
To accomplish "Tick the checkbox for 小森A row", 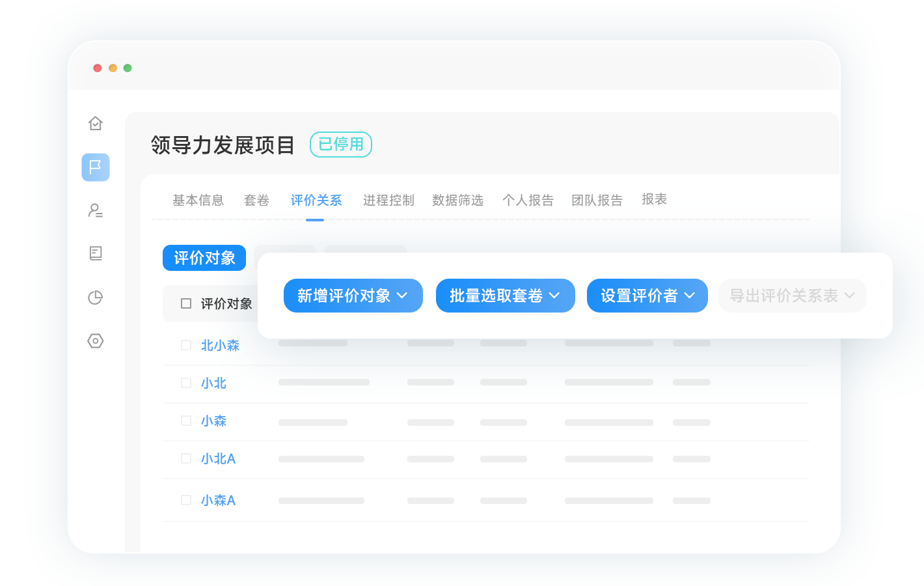I will click(x=186, y=500).
